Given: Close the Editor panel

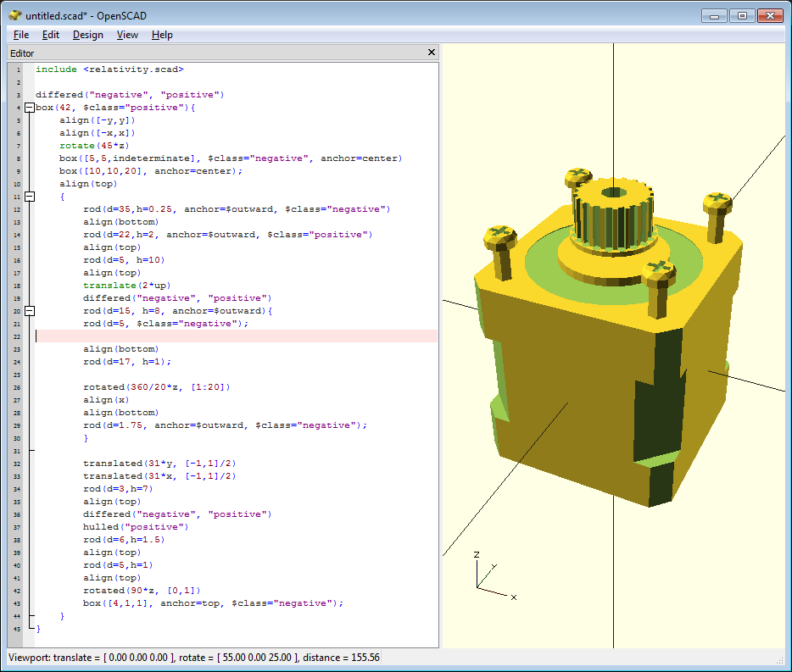Looking at the screenshot, I should pos(432,52).
